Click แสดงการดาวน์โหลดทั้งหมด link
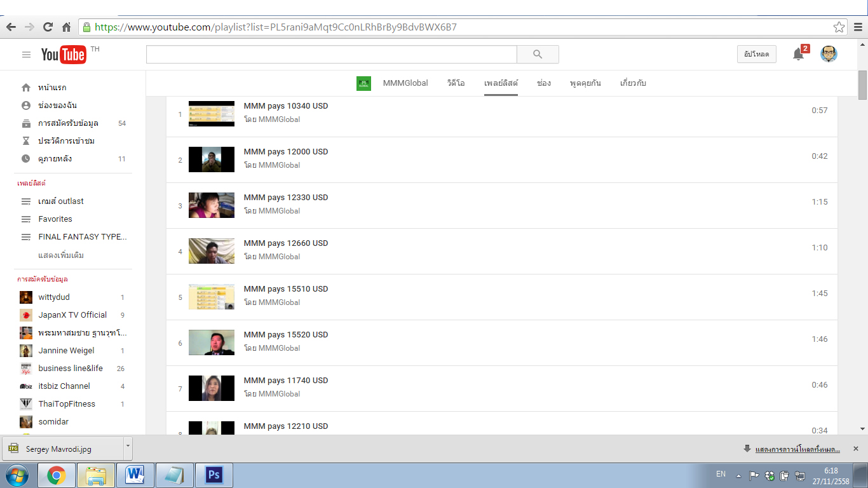The height and width of the screenshot is (488, 868). tap(797, 449)
